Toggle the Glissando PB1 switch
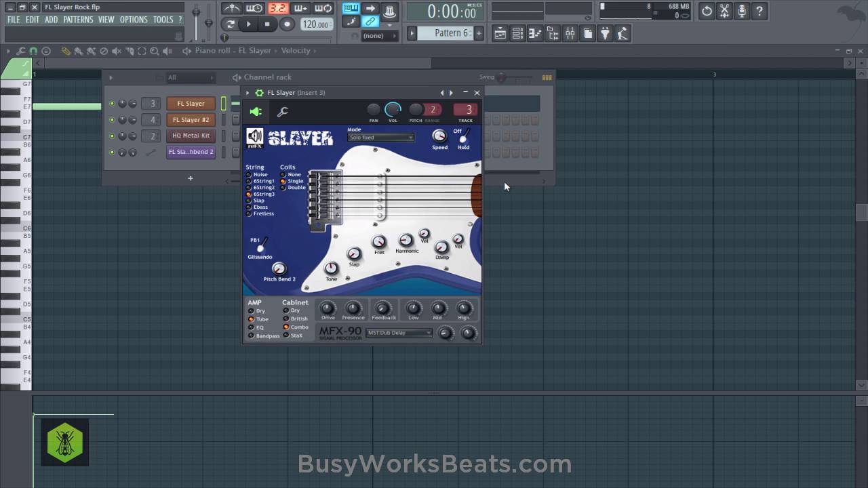This screenshot has height=488, width=868. point(261,245)
